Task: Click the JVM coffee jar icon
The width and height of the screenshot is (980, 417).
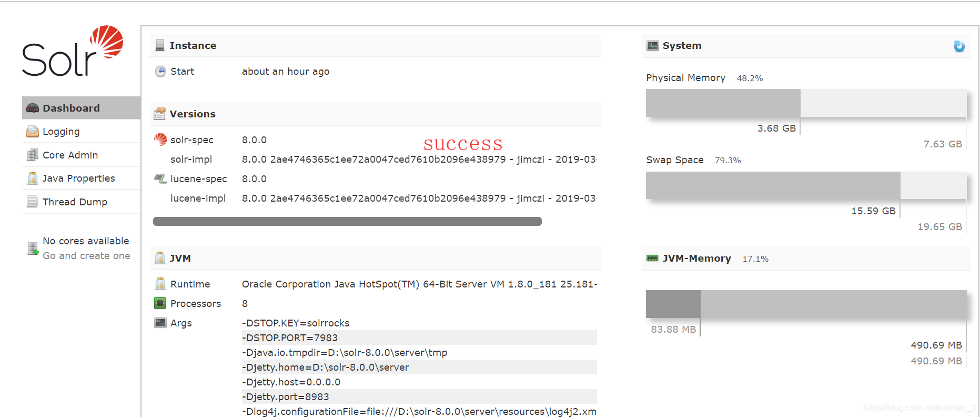Action: [x=159, y=257]
